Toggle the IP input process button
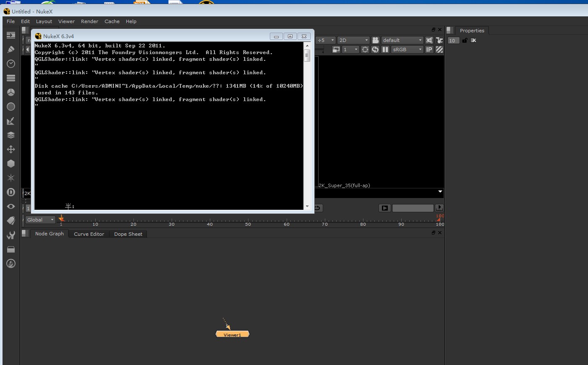Screen dimensions: 588x365 click(x=429, y=50)
